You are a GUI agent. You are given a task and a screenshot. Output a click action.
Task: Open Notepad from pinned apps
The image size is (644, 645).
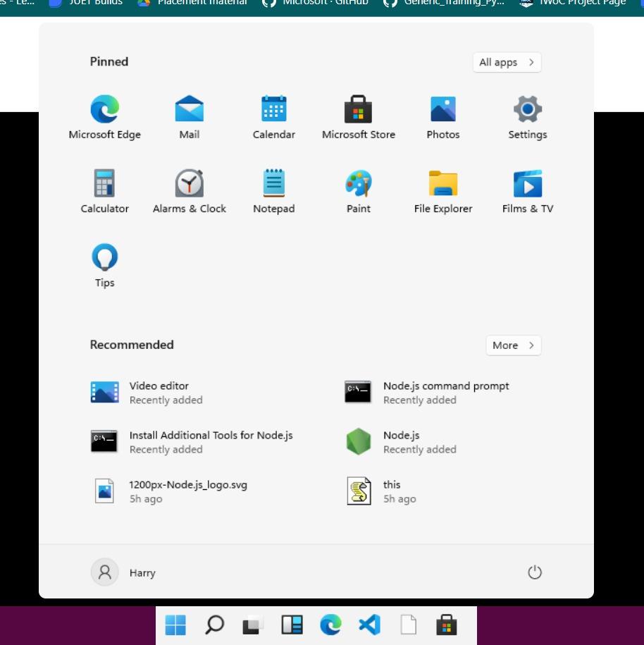[273, 190]
